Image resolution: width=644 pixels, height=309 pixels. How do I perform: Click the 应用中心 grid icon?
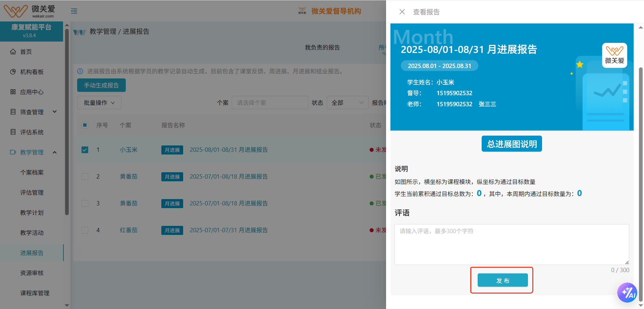point(13,92)
